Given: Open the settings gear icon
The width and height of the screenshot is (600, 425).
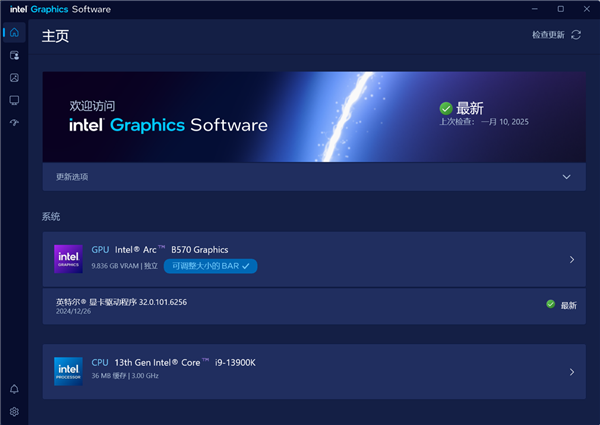Looking at the screenshot, I should coord(14,411).
